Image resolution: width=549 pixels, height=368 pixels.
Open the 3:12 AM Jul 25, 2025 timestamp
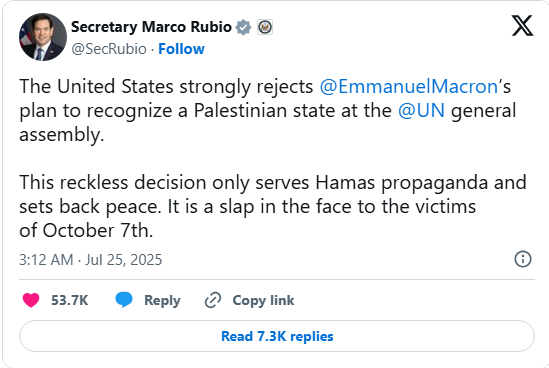click(91, 260)
